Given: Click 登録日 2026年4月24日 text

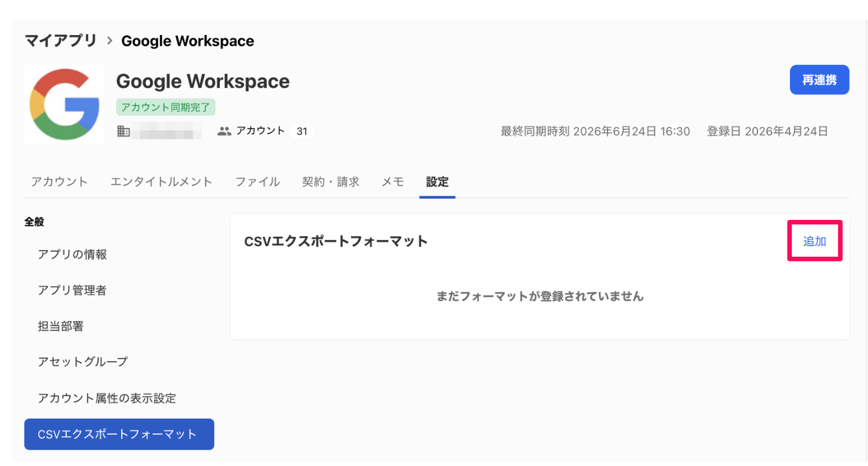Looking at the screenshot, I should tap(767, 131).
